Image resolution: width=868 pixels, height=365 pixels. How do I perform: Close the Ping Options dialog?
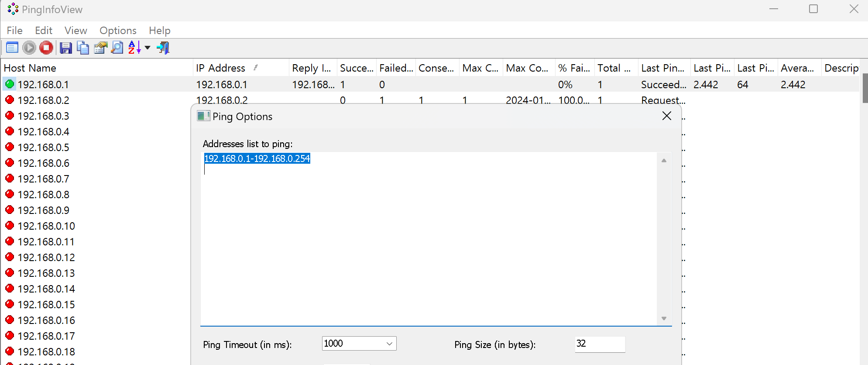point(667,116)
